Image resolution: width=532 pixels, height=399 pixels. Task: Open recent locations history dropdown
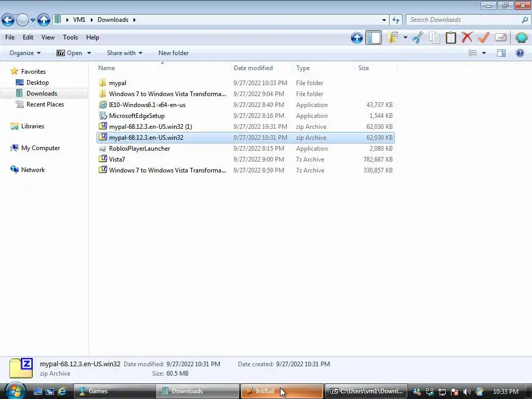(33, 20)
